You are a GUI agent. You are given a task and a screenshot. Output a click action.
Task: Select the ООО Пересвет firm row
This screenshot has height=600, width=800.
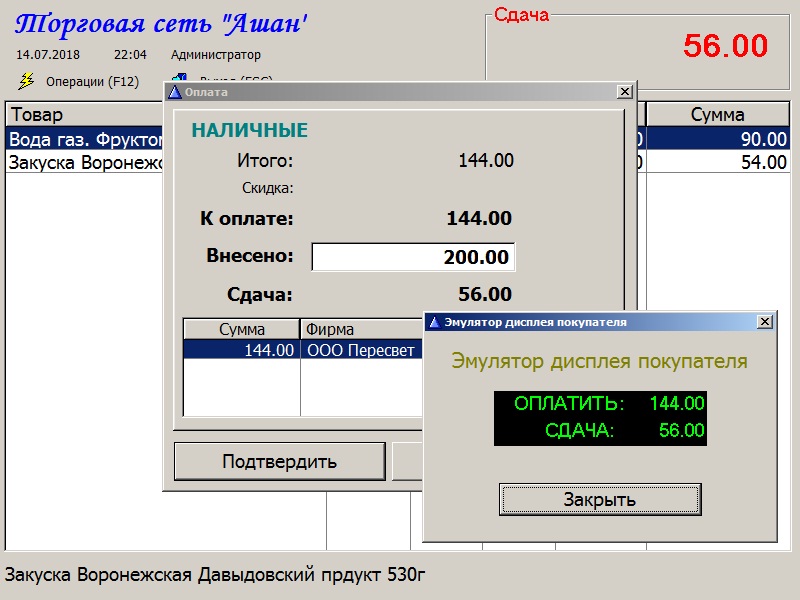[360, 350]
